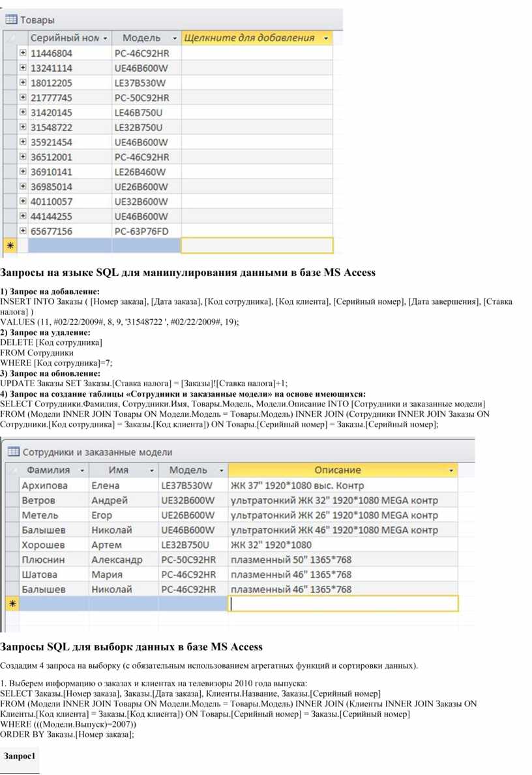This screenshot has width=532, height=775.
Task: Expand the record with serial 36985014
Action: [23, 186]
